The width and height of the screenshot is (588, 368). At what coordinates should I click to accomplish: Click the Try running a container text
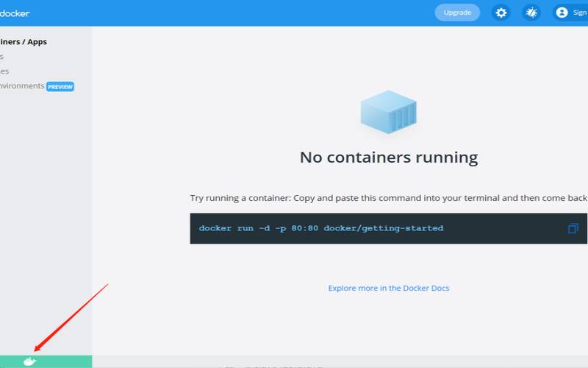coord(388,198)
